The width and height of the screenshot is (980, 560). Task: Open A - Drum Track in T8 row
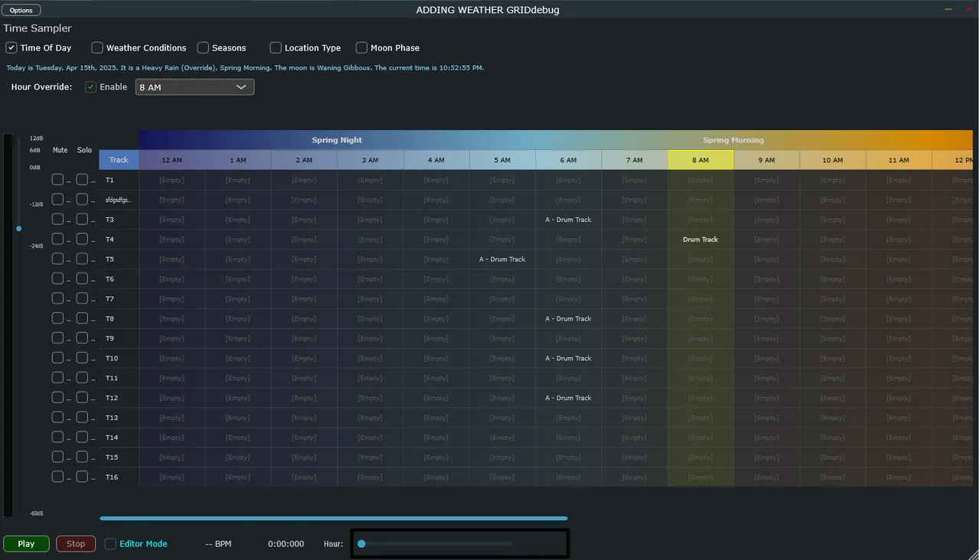coord(568,318)
